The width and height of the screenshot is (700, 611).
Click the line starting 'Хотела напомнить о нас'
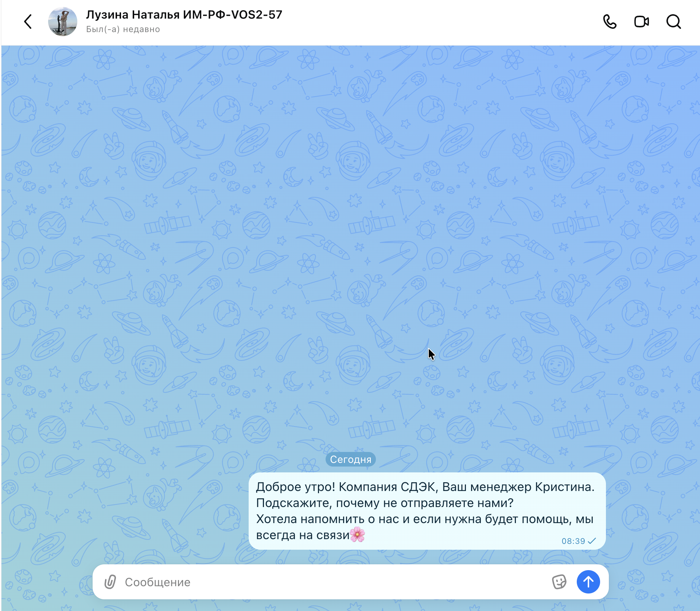pos(425,519)
